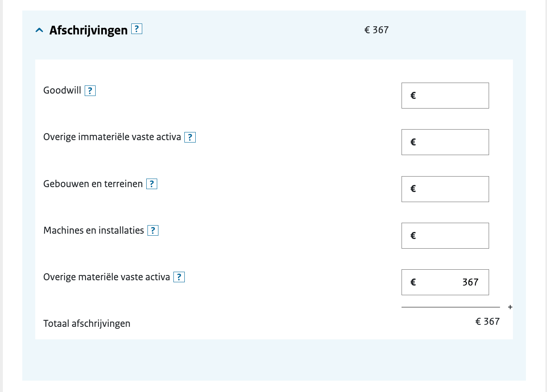Viewport: 547px width, 392px height.
Task: Focus the Overige immateriële vaste activa field
Action: pos(445,142)
